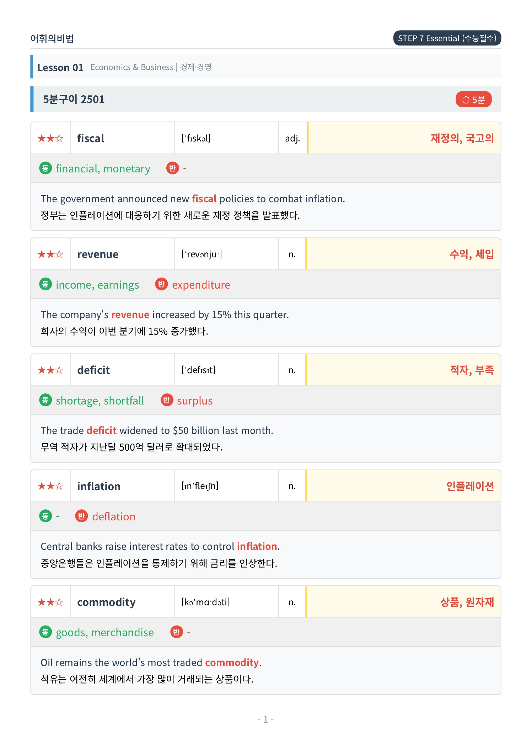532x756 pixels.
Task: Click the yellow meaning box 적자, 부족
Action: click(x=403, y=370)
